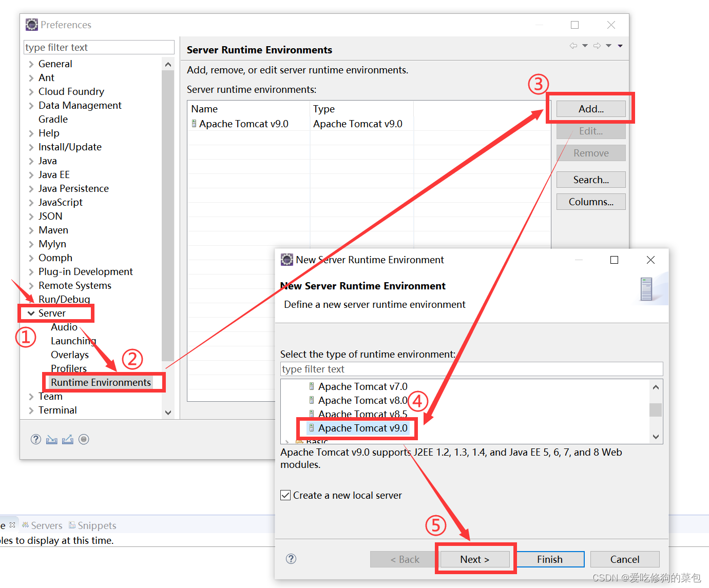The width and height of the screenshot is (709, 588).
Task: Click the Name column header
Action: [x=248, y=109]
